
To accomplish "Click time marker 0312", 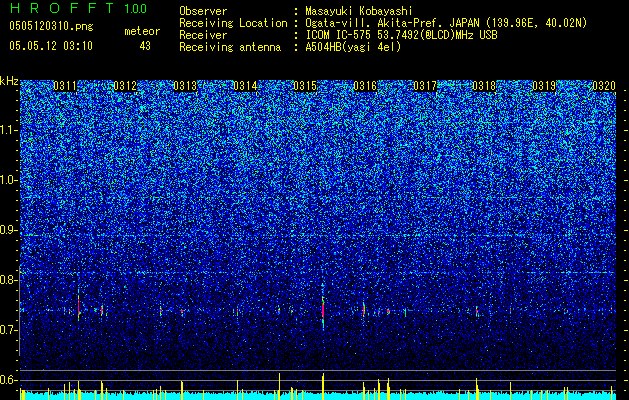I will point(125,86).
